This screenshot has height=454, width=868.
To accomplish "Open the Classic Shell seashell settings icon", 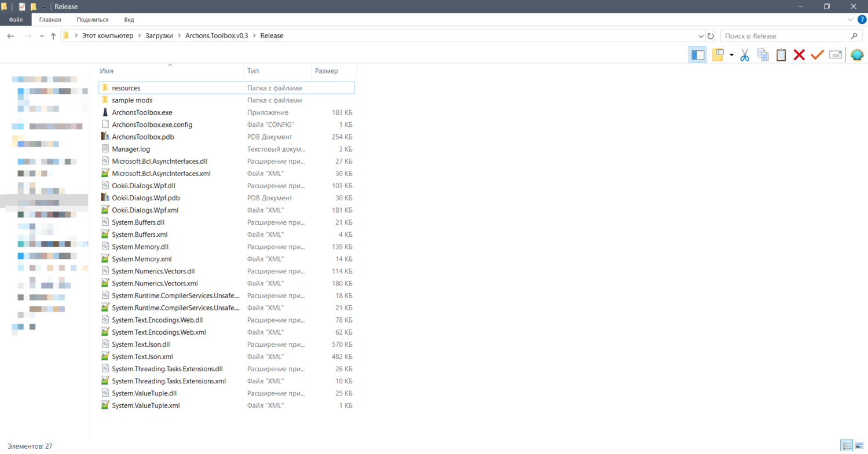I will tap(857, 55).
